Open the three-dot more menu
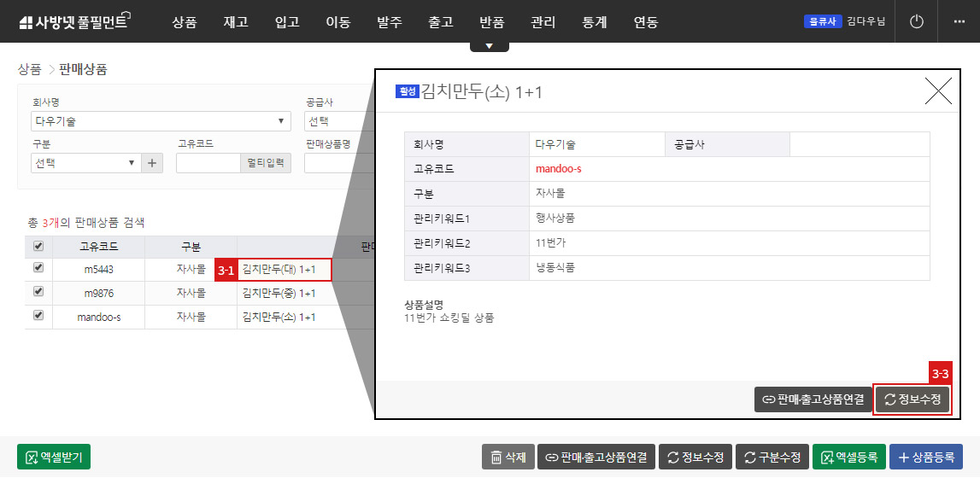The height and width of the screenshot is (478, 980). pos(959,22)
